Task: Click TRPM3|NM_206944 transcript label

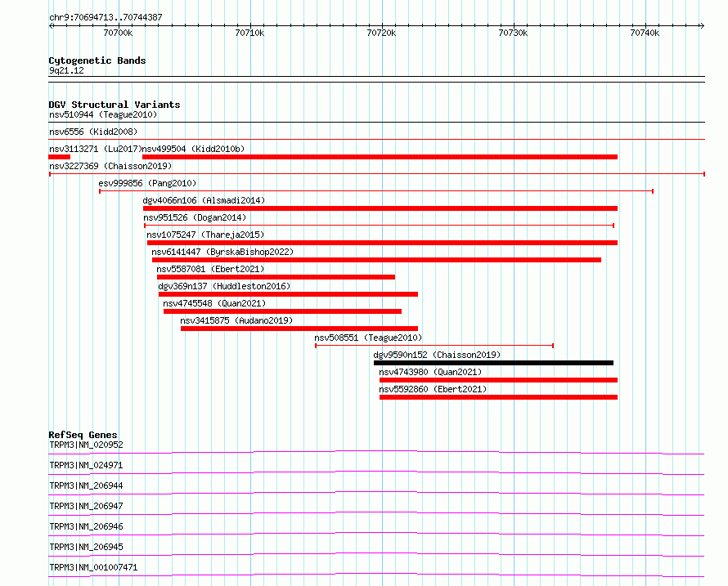Action: 86,485
